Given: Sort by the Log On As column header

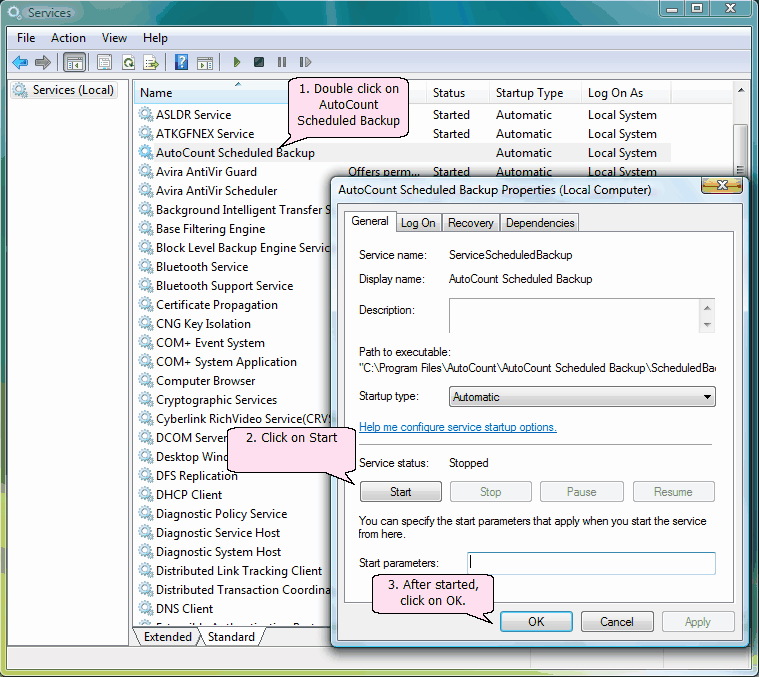Looking at the screenshot, I should 626,93.
